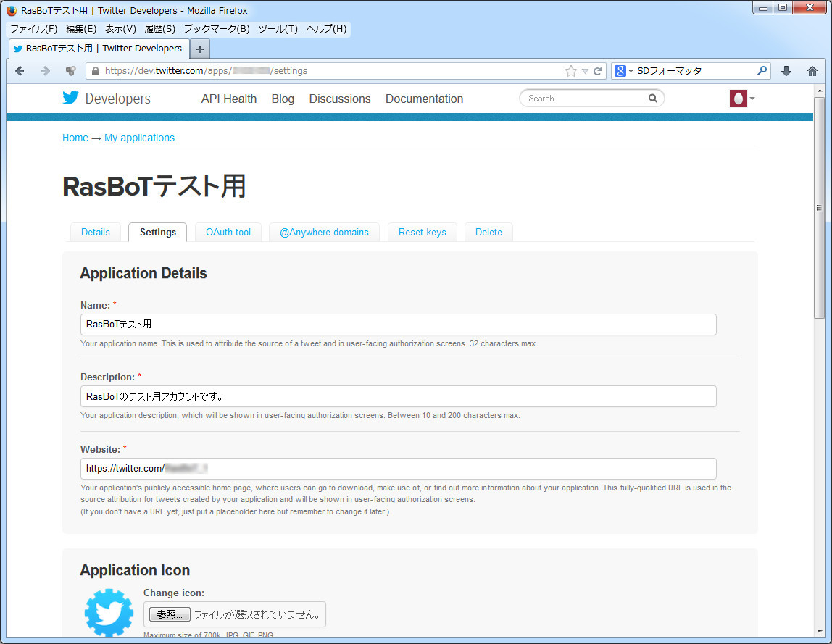Click the add-on icon beside forward arrow
The height and width of the screenshot is (644, 832).
(70, 70)
